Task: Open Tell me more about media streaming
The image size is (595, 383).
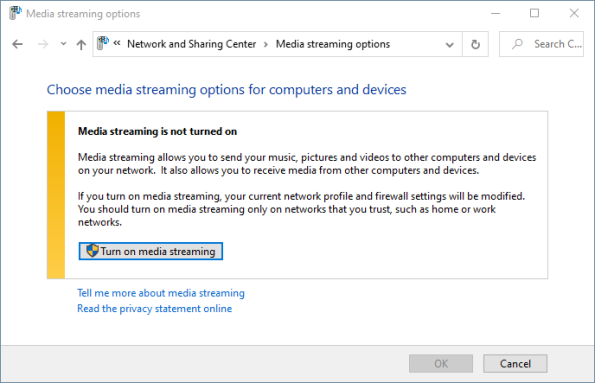Action: tap(161, 293)
